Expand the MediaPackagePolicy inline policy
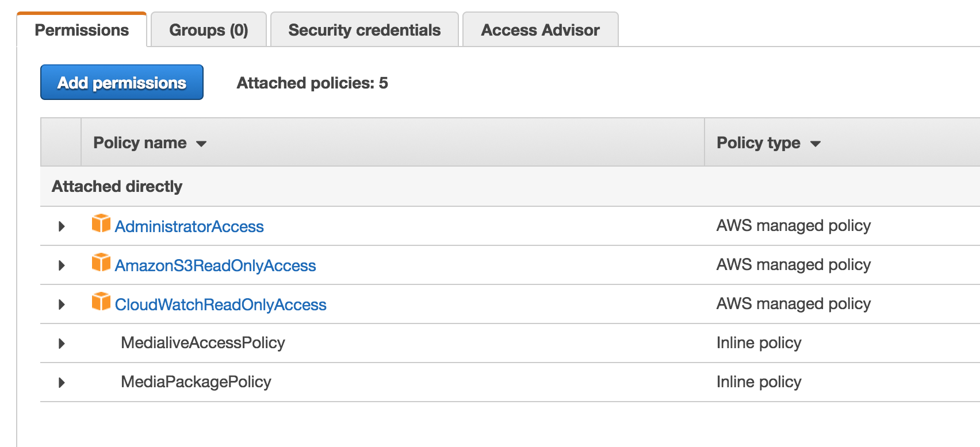The width and height of the screenshot is (980, 447). click(62, 383)
